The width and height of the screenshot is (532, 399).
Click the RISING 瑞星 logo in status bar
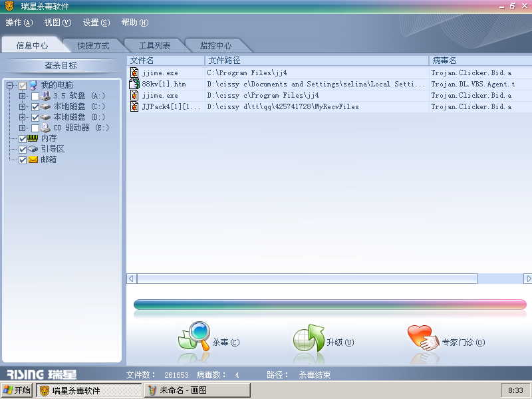41,374
